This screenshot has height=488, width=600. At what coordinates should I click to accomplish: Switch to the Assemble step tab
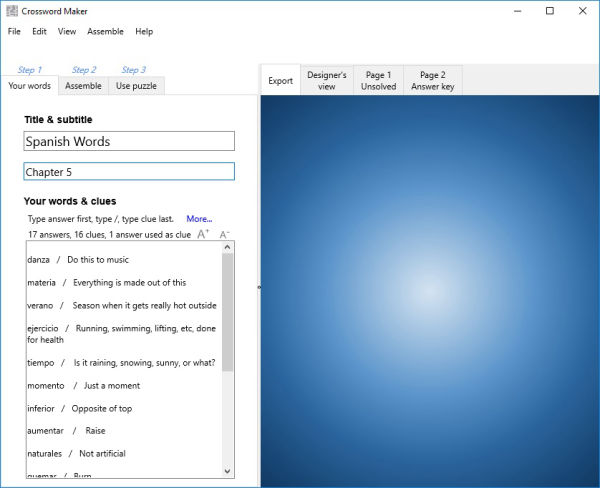pos(83,86)
